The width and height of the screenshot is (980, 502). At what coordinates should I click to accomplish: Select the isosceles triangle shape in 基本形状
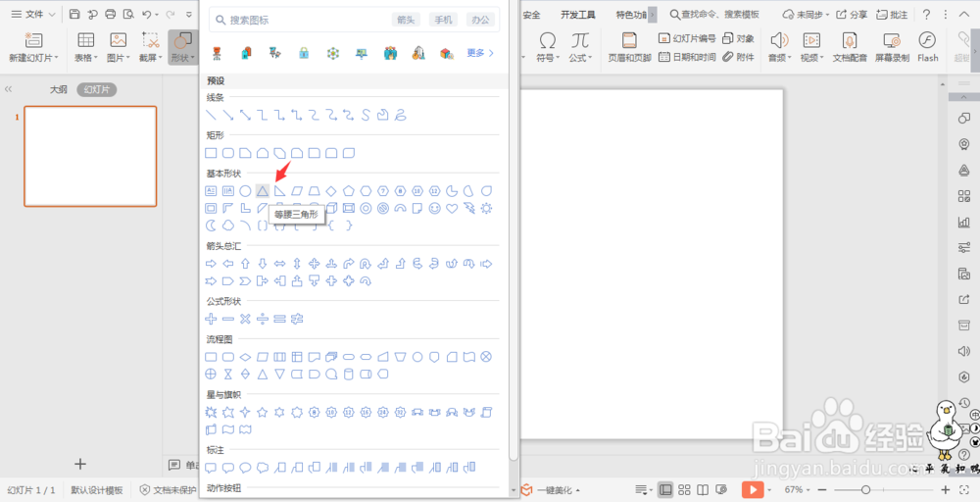pos(263,190)
